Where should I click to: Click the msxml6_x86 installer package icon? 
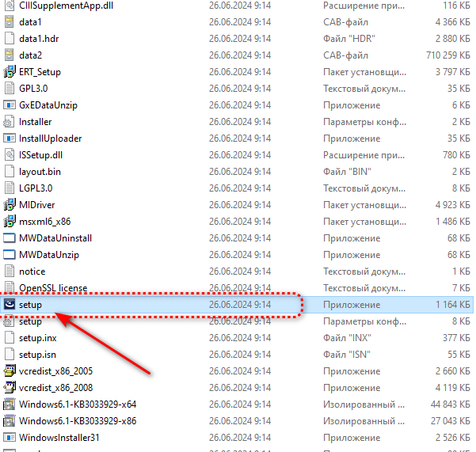(10, 222)
